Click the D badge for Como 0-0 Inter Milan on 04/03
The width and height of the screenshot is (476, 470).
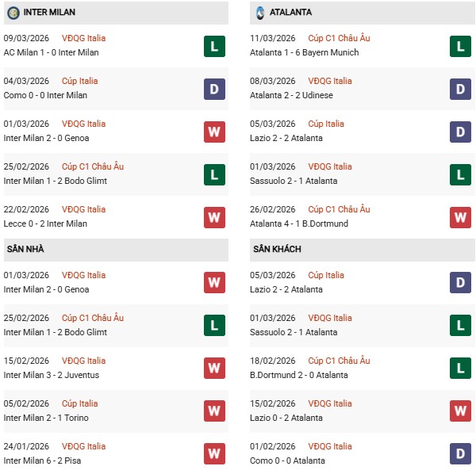point(213,89)
